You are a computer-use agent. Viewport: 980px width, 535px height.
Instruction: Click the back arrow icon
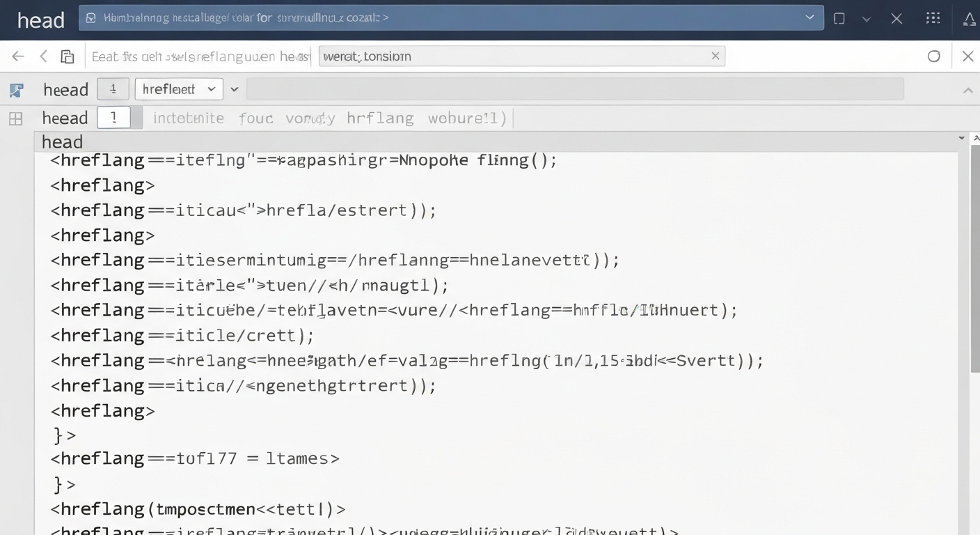pyautogui.click(x=18, y=56)
